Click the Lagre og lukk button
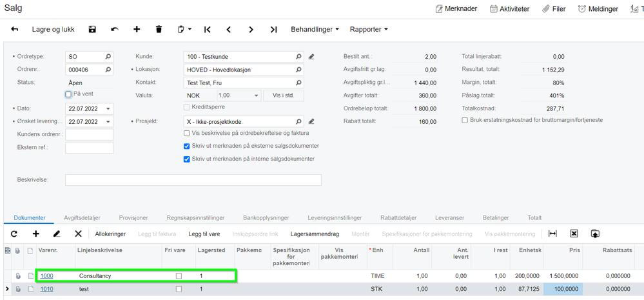This screenshot has height=300, width=644. (52, 30)
